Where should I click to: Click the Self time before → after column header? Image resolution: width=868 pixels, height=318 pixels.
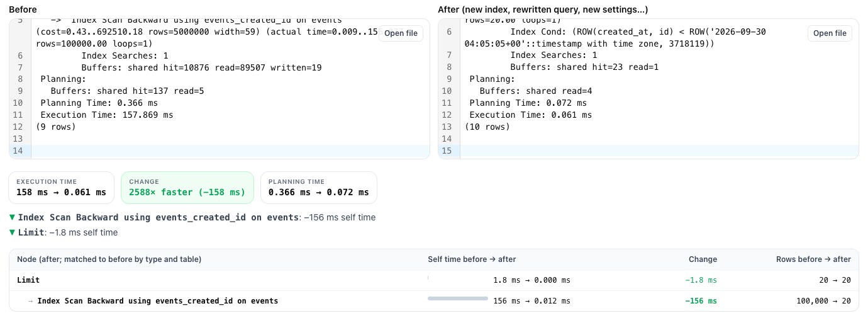point(472,259)
